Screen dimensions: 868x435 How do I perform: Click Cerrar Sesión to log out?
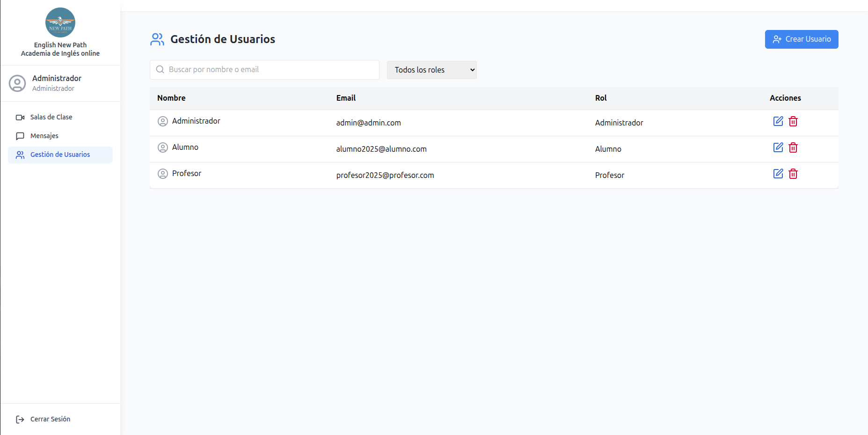[50, 419]
